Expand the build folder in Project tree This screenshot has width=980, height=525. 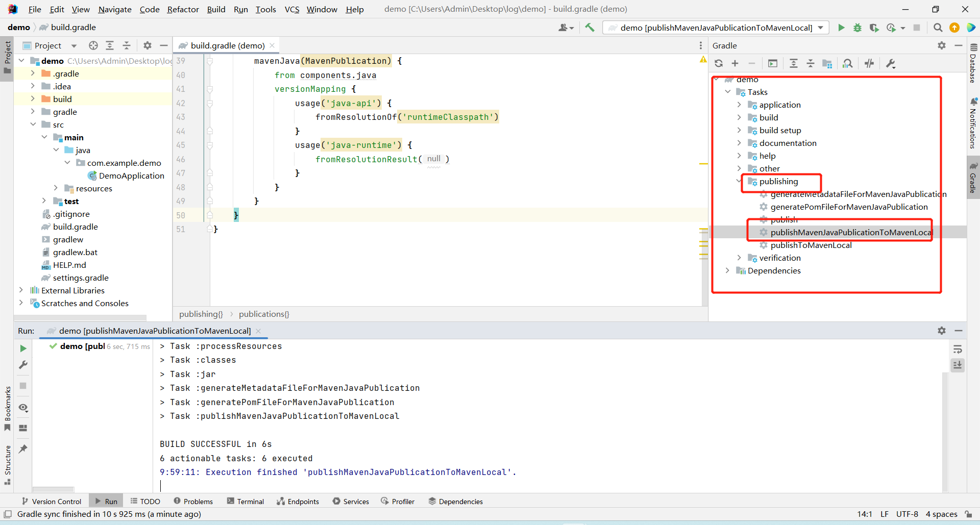pos(33,99)
